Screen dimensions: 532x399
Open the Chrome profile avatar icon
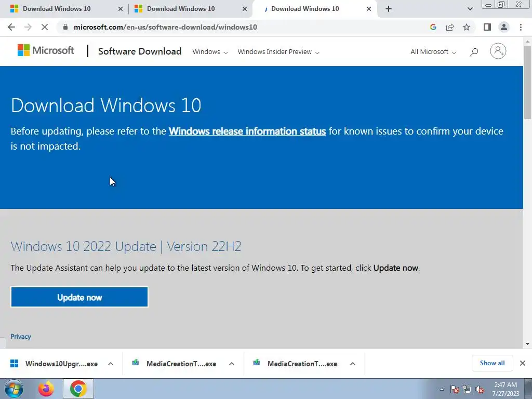[x=504, y=27]
